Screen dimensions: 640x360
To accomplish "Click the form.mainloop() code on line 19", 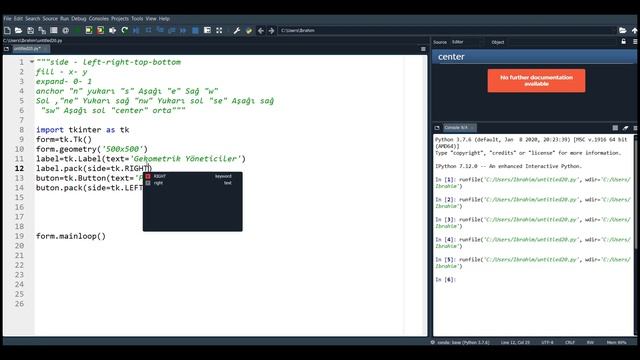I will click(x=71, y=236).
